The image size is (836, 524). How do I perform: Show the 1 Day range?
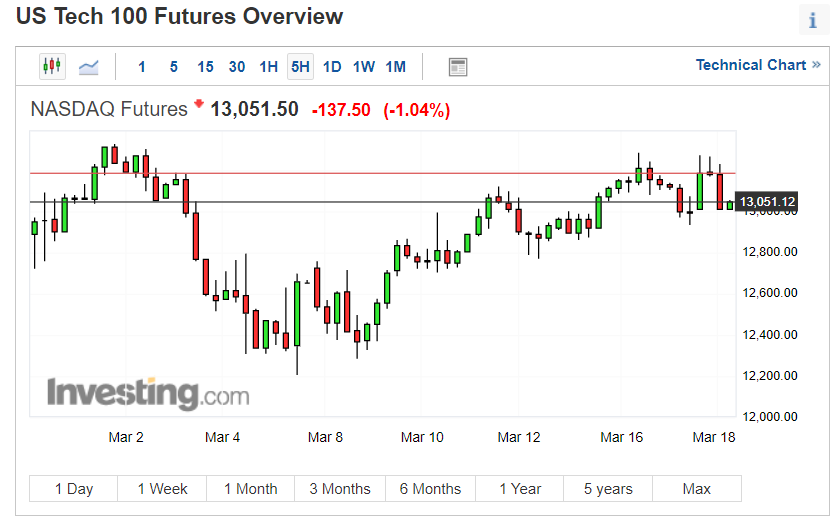[x=74, y=488]
